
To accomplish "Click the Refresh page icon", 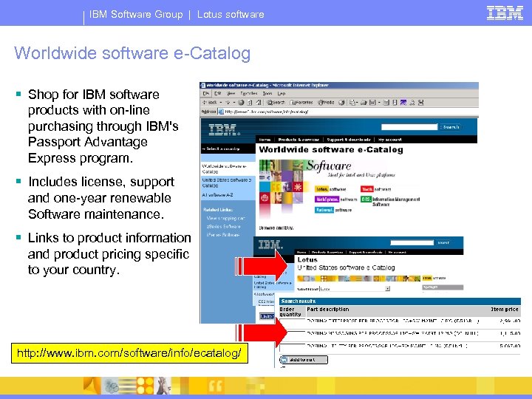I will [x=250, y=102].
